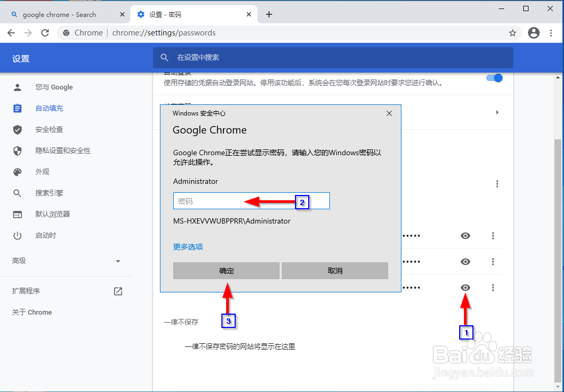Open the Chrome profile avatar

point(533,33)
